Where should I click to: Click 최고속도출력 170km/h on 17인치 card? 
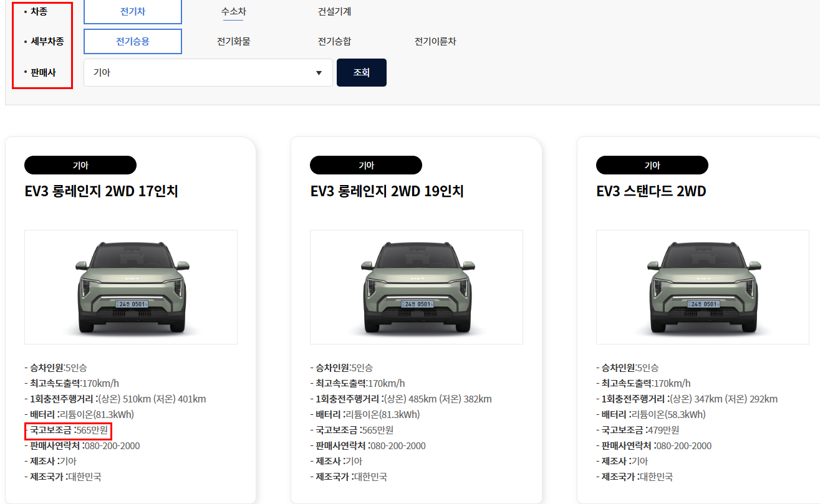click(x=72, y=383)
